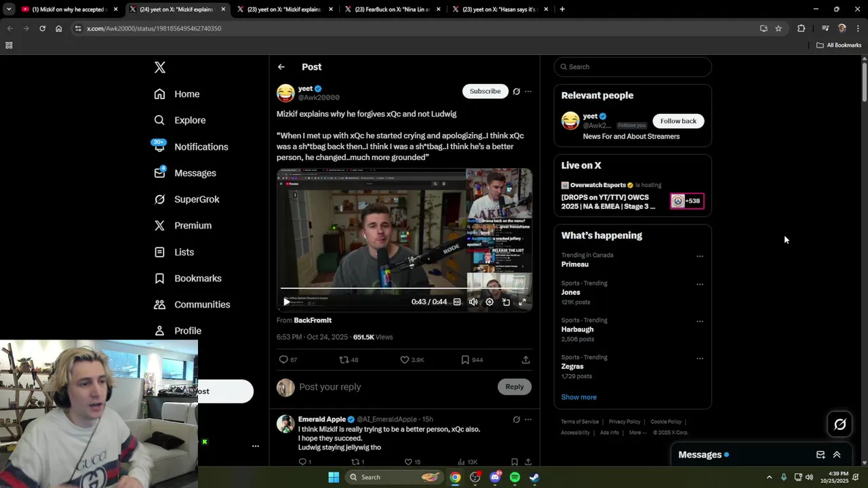Click the browser home button
The height and width of the screenshot is (488, 868).
point(59,28)
